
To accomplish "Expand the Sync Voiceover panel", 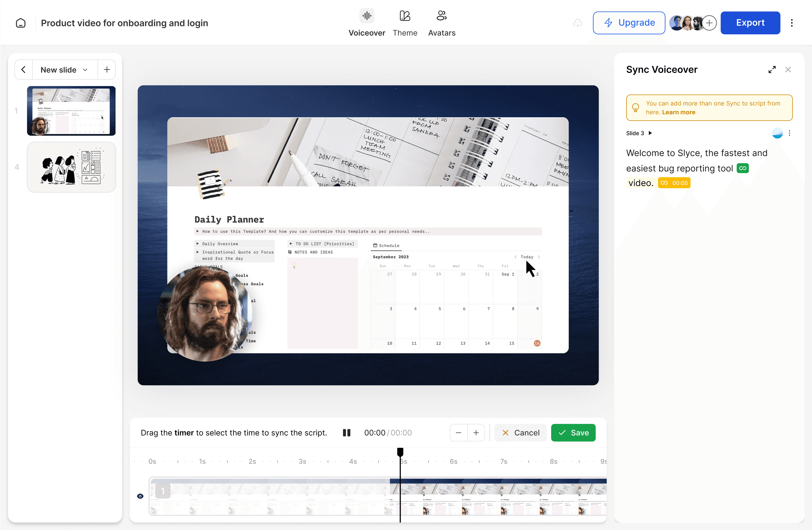I will coord(772,70).
